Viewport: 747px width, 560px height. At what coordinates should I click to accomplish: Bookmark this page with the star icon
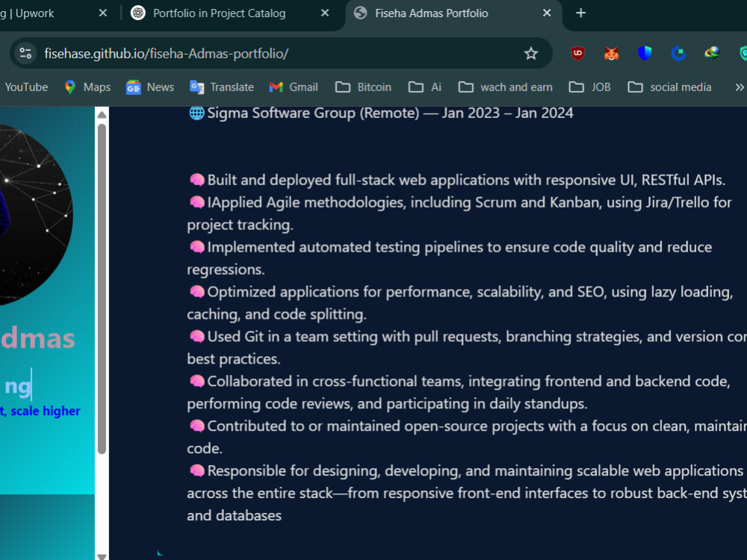(530, 53)
